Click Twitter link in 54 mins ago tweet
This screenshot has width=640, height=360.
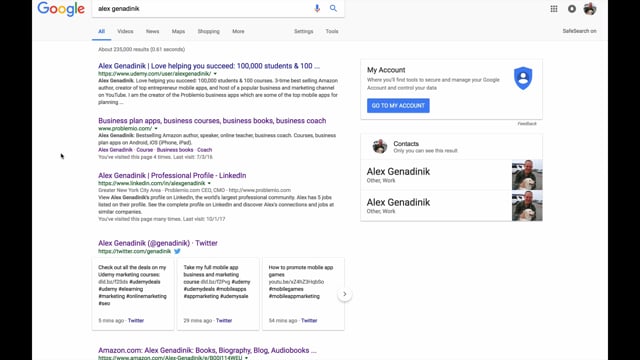click(309, 321)
